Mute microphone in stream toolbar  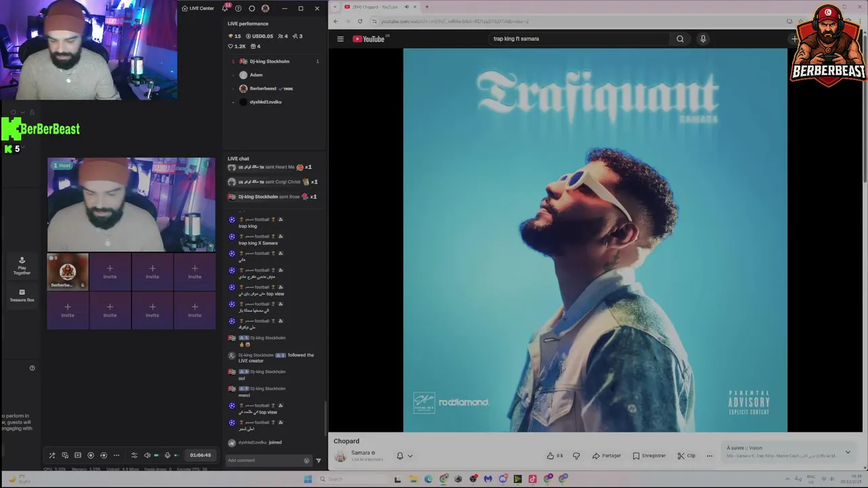(x=167, y=455)
